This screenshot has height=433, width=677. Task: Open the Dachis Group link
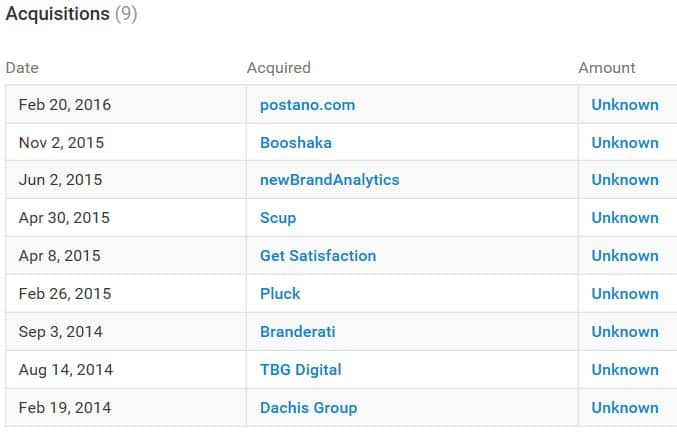click(308, 408)
